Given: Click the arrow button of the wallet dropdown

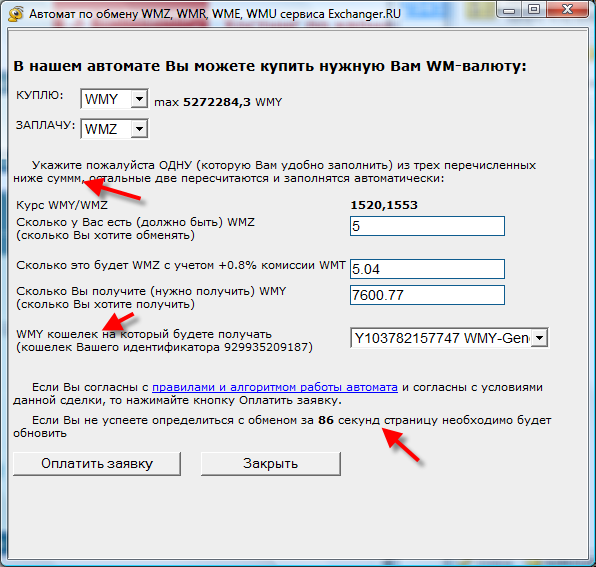Looking at the screenshot, I should (x=539, y=338).
